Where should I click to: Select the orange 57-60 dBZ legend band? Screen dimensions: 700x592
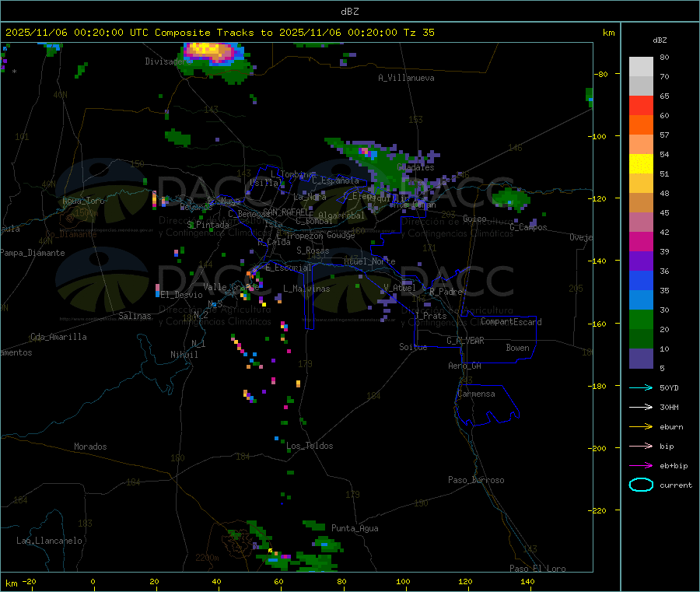pyautogui.click(x=641, y=125)
